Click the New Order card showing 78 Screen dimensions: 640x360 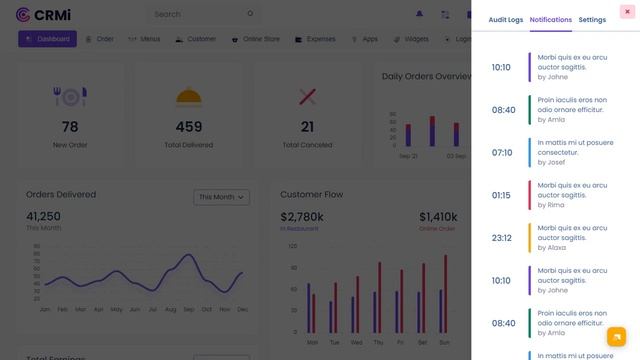coord(70,115)
